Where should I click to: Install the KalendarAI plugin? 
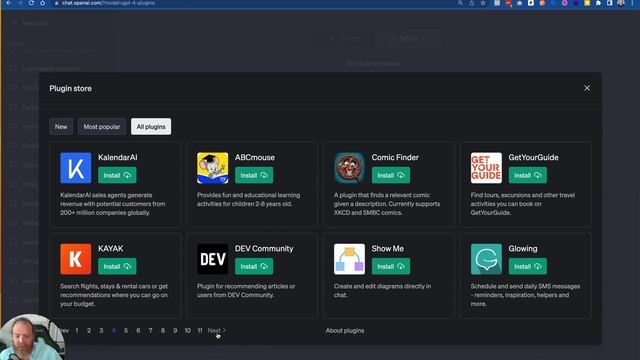coord(117,175)
